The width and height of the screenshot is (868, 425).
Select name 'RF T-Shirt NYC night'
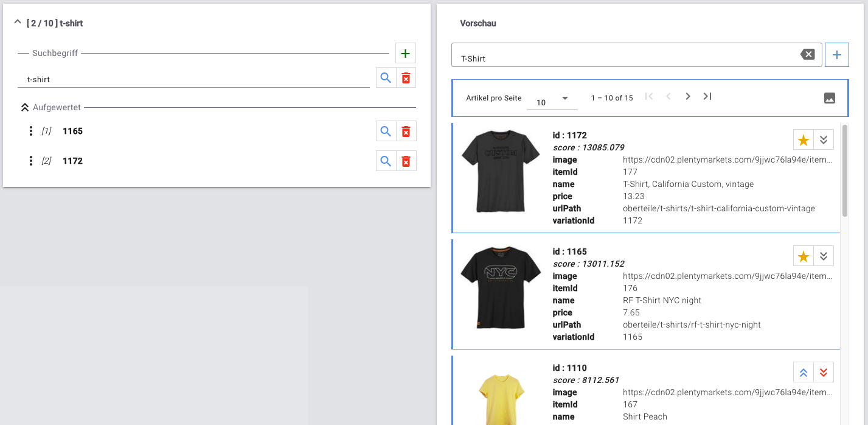[x=662, y=300]
